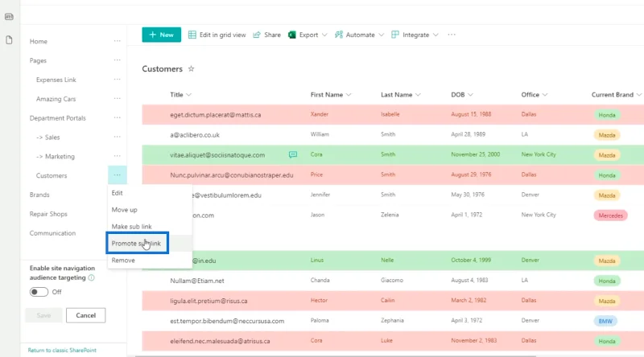Click the Share toolbar icon
This screenshot has height=357, width=644.
pos(257,35)
